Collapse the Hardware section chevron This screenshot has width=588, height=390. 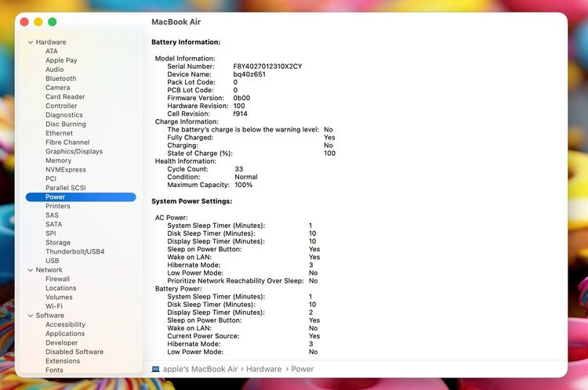point(31,42)
